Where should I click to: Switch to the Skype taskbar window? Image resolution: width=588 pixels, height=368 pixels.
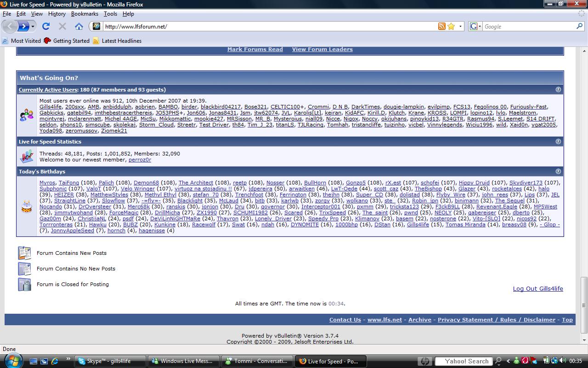pyautogui.click(x=110, y=361)
